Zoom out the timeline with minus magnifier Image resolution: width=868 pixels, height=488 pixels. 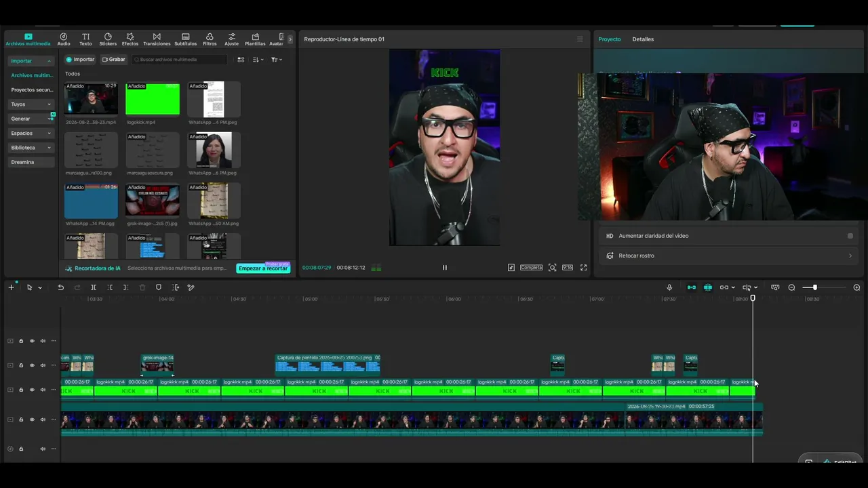click(x=791, y=287)
